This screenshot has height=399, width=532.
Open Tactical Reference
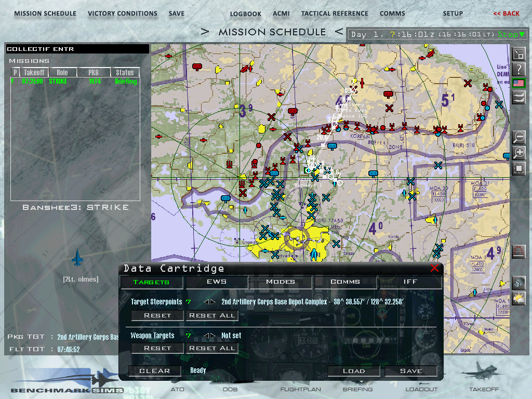coord(335,14)
